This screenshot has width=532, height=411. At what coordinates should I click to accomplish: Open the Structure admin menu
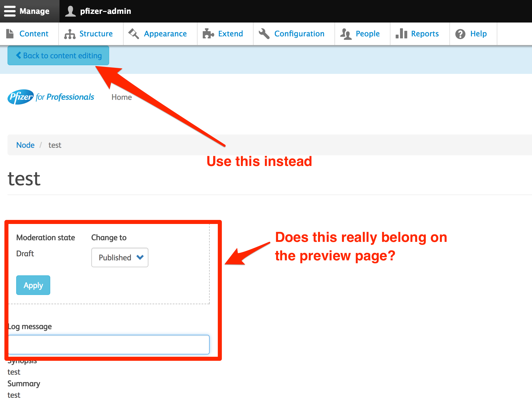coord(91,34)
